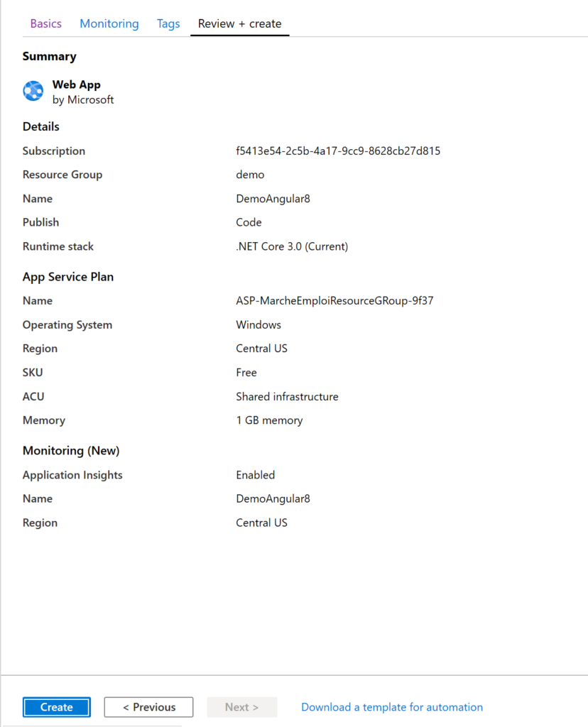Select the Review + create tab

point(240,23)
